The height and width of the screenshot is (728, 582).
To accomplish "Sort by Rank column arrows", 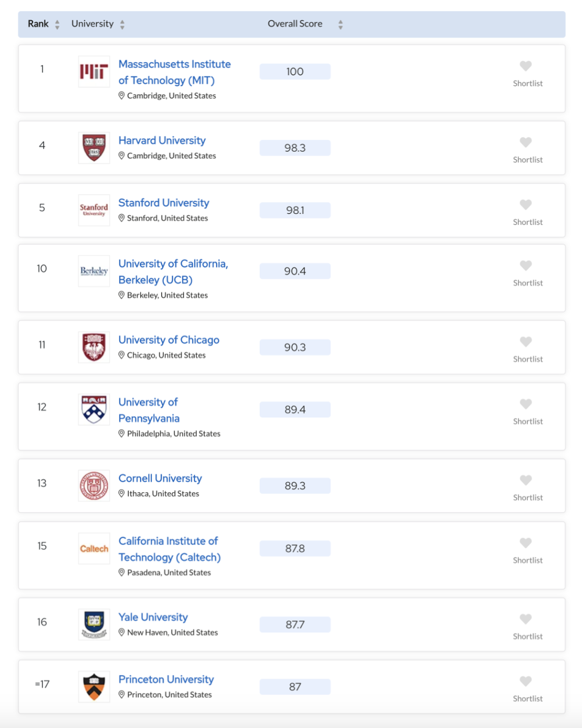I will click(57, 24).
